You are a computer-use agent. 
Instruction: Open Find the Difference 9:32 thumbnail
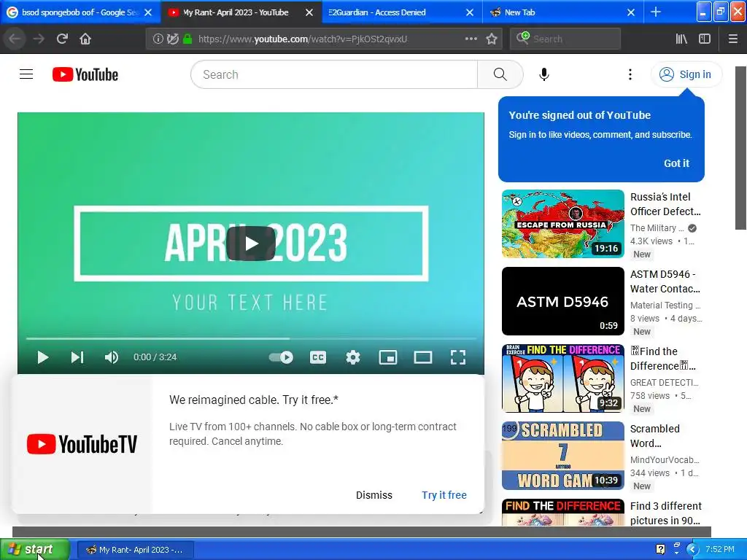pyautogui.click(x=563, y=378)
